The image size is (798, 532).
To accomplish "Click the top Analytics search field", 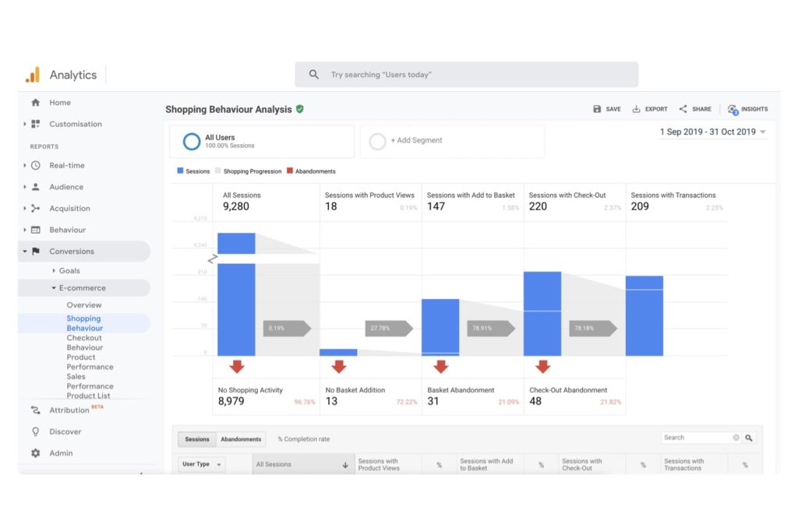I will 466,75.
